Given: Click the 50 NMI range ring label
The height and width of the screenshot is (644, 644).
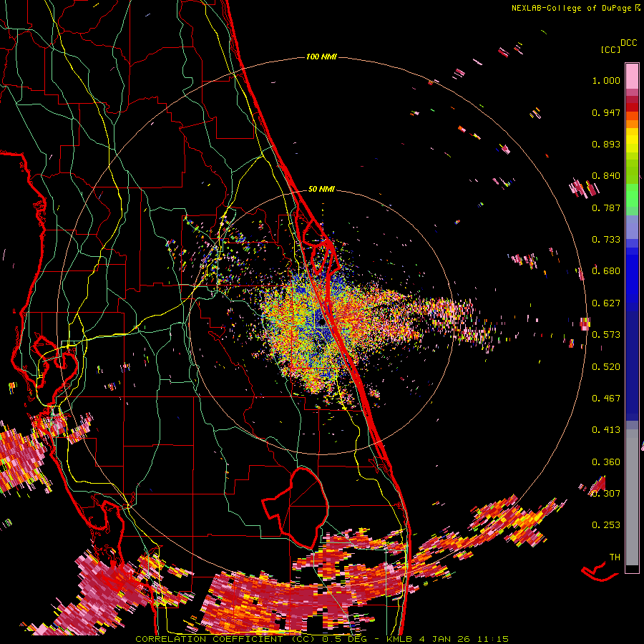Looking at the screenshot, I should pos(321,190).
